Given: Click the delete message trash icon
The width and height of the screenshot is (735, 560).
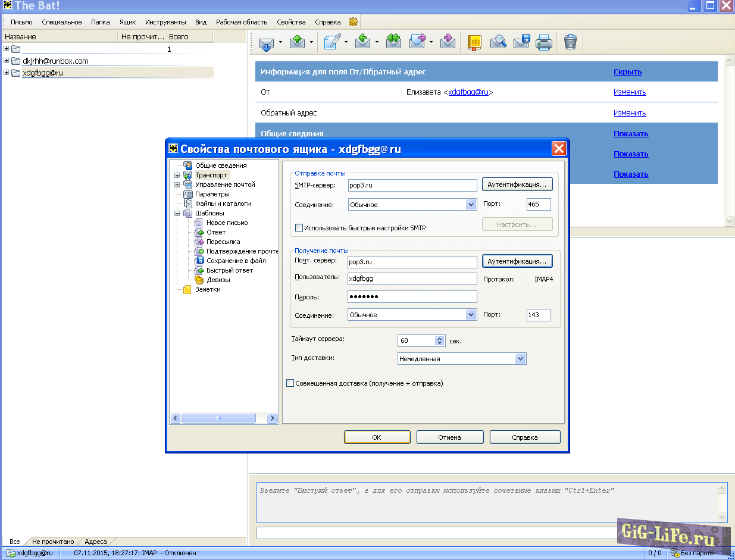Looking at the screenshot, I should click(570, 42).
